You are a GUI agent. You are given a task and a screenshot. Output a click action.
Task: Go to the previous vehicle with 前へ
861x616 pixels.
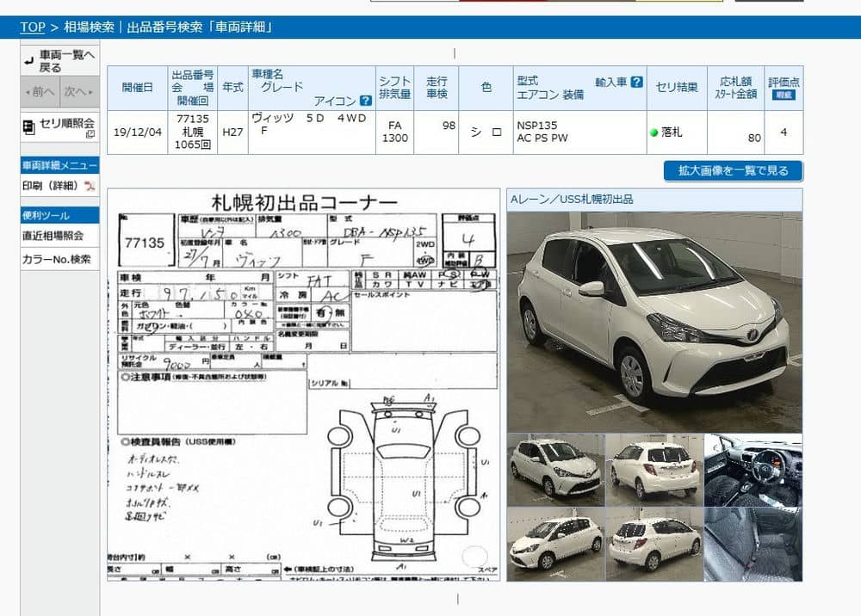coord(40,92)
